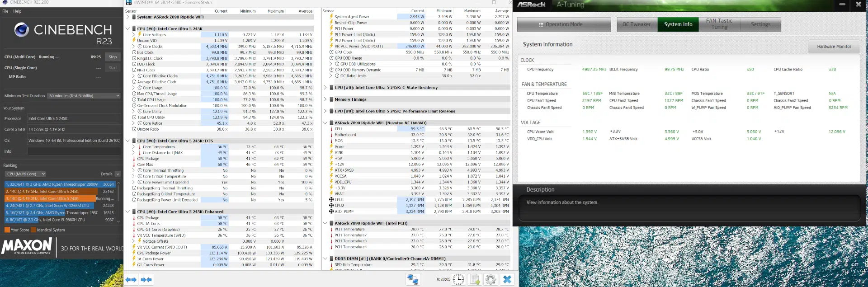Select Intel Xeon W-3265M ranking entry

tap(60, 206)
